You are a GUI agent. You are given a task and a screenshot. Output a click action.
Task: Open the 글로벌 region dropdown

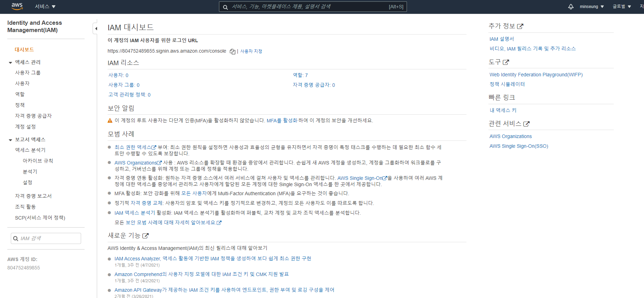pos(622,7)
